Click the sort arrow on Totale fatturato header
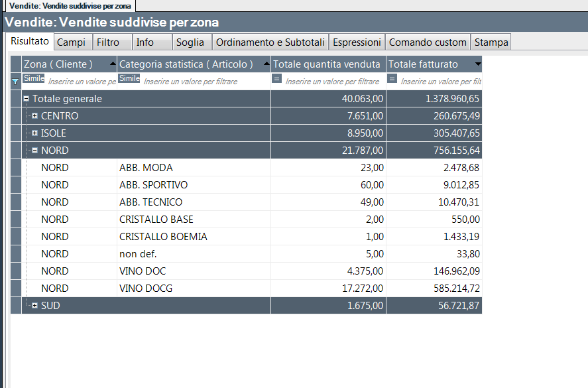588x388 pixels. [478, 64]
